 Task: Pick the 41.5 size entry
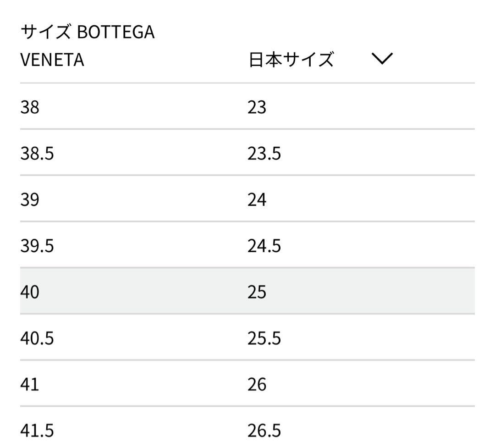click(37, 430)
